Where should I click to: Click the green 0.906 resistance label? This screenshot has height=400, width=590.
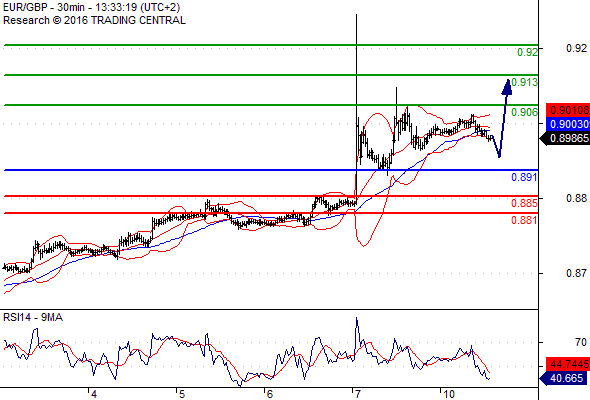tap(524, 112)
